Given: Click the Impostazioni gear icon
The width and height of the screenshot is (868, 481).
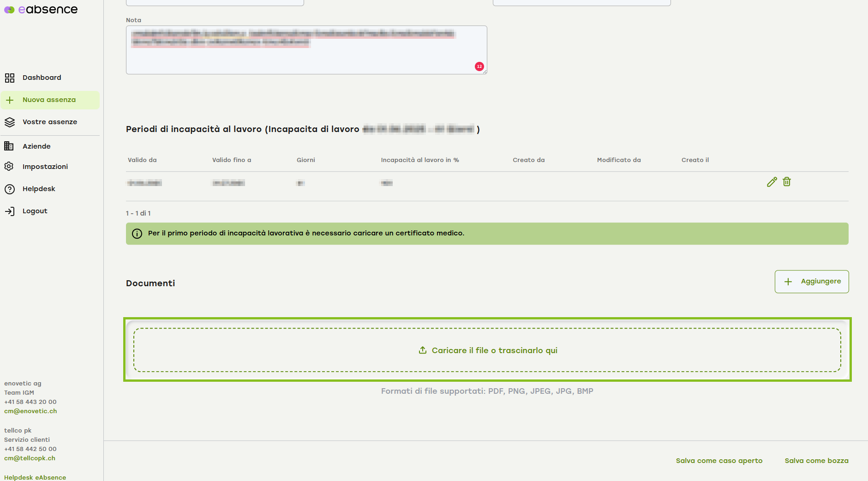Looking at the screenshot, I should (9, 167).
